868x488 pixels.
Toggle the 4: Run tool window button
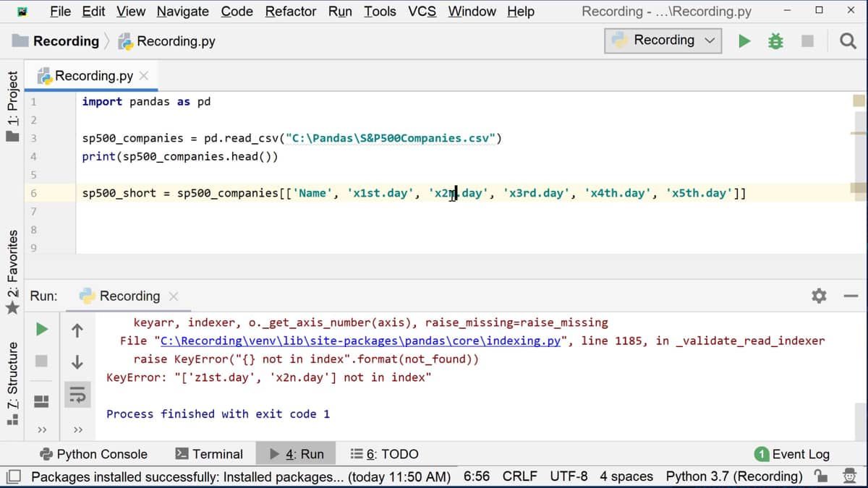coord(296,454)
